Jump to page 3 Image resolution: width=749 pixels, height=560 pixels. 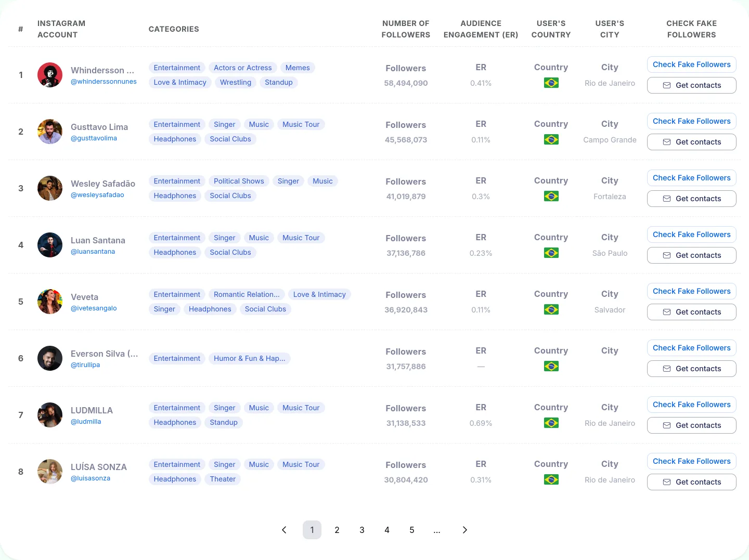[362, 530]
